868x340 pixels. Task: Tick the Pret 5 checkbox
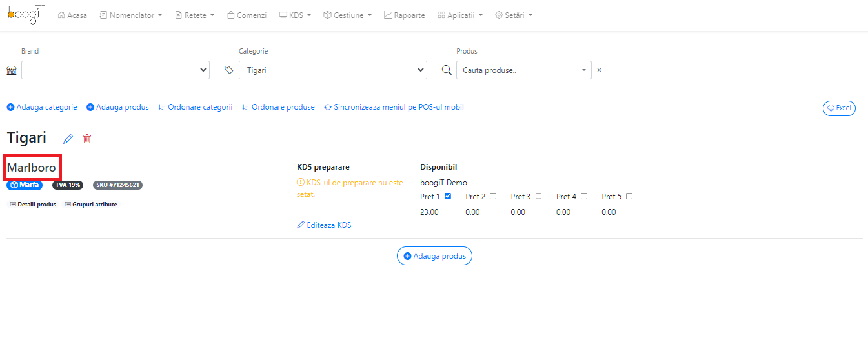click(x=629, y=196)
